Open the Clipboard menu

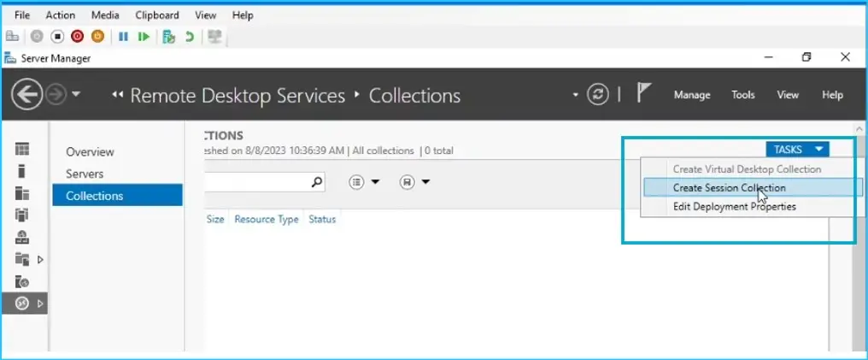click(x=157, y=15)
